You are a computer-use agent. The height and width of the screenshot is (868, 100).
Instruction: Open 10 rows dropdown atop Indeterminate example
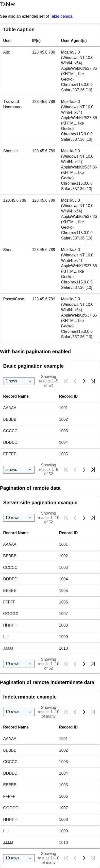[x=19, y=712]
